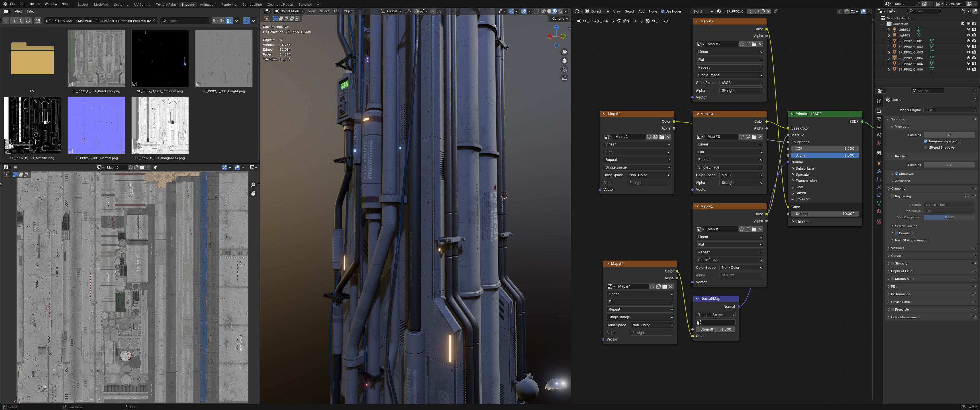This screenshot has width=980, height=410.
Task: Open the Material properties tab icon
Action: pos(878,212)
